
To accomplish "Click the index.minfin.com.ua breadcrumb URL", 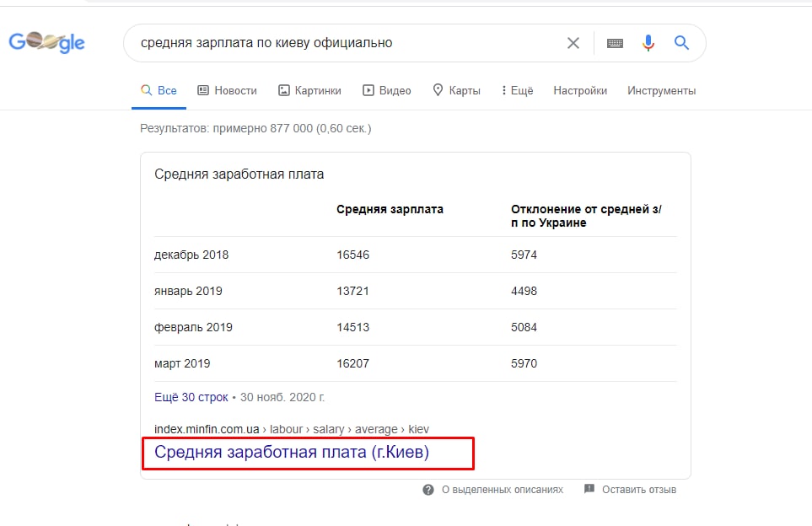I will point(292,429).
